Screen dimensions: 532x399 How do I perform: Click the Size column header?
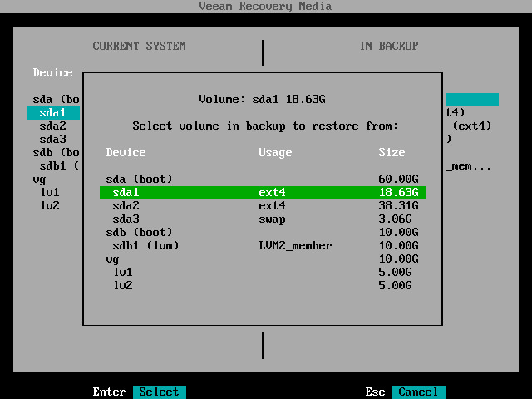point(392,153)
